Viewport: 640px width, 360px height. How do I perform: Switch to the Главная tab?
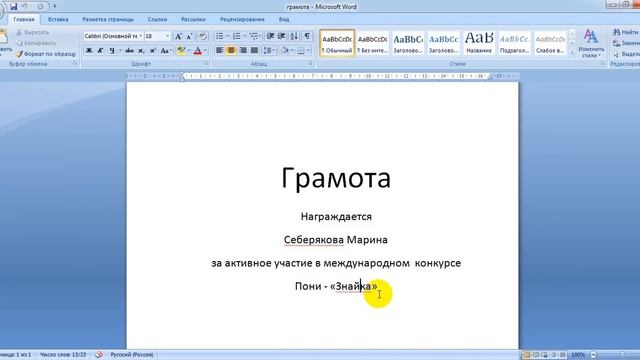24,20
